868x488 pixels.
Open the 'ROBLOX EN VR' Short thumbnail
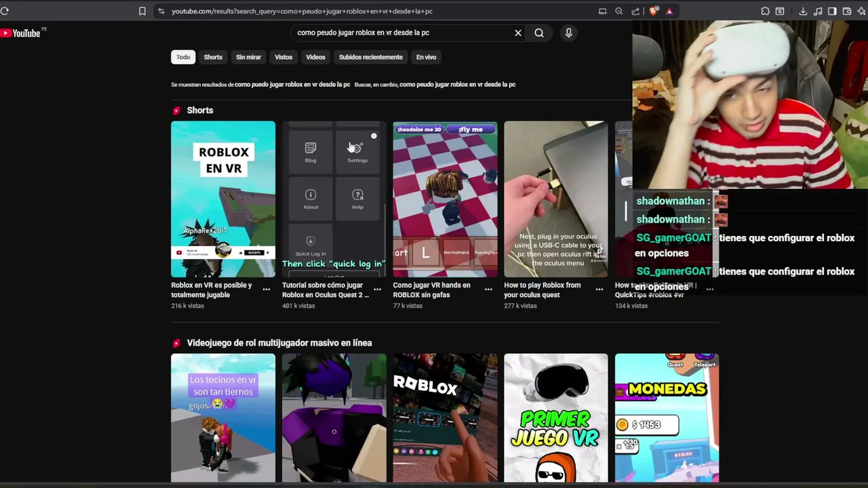click(x=223, y=199)
